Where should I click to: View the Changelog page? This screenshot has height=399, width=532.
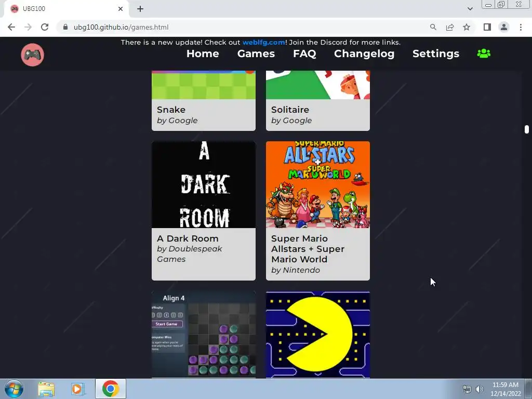(364, 54)
